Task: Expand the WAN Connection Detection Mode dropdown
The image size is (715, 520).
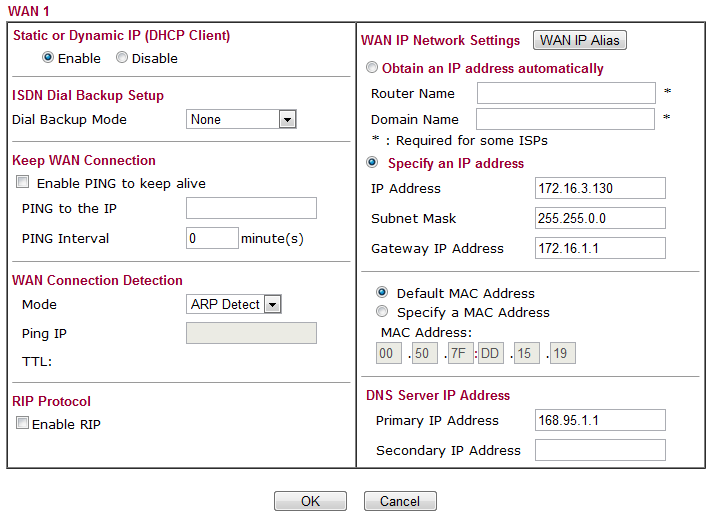Action: coord(234,304)
